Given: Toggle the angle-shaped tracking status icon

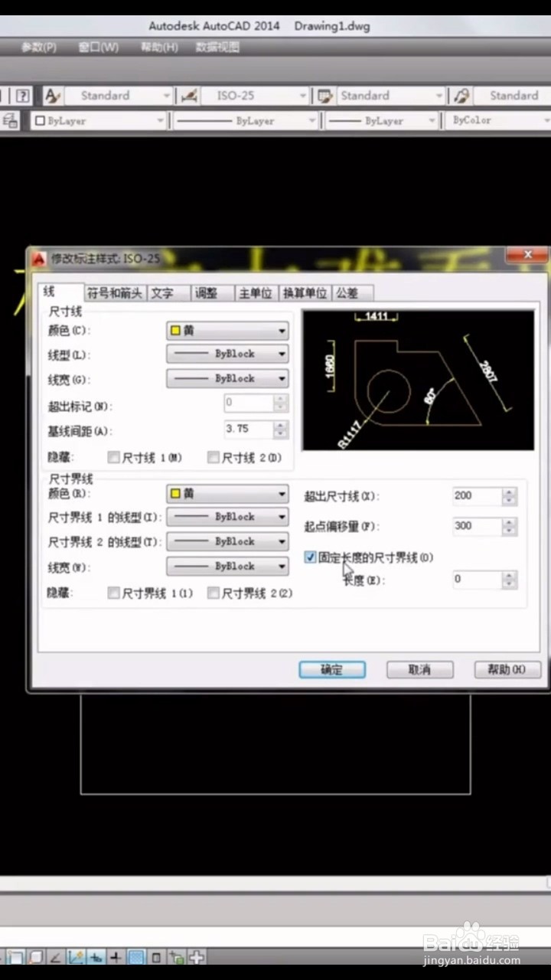Looking at the screenshot, I should [56, 957].
